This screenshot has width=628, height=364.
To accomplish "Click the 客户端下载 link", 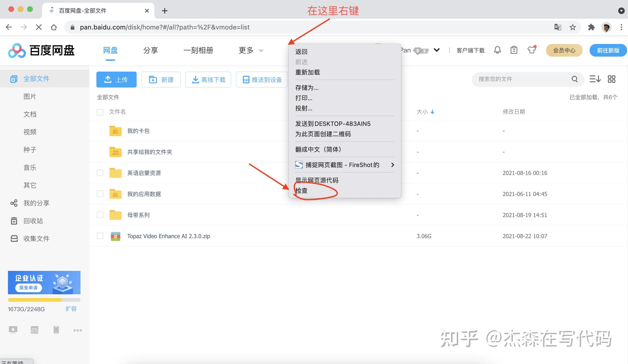I will pos(471,51).
